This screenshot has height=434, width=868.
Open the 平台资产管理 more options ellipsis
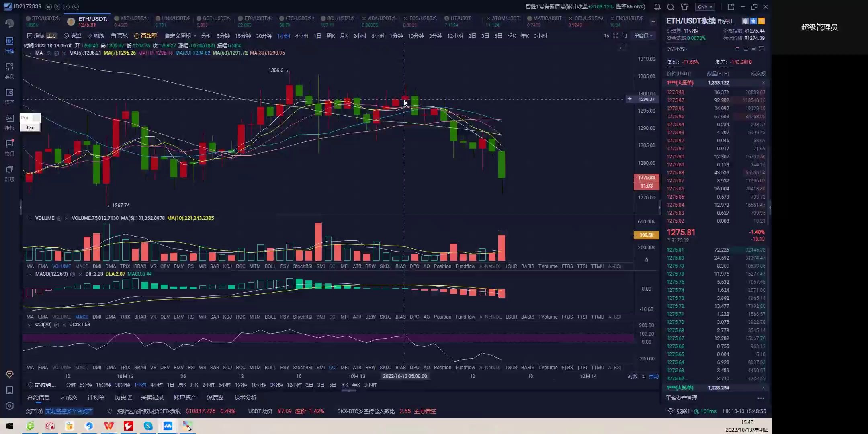pos(760,398)
